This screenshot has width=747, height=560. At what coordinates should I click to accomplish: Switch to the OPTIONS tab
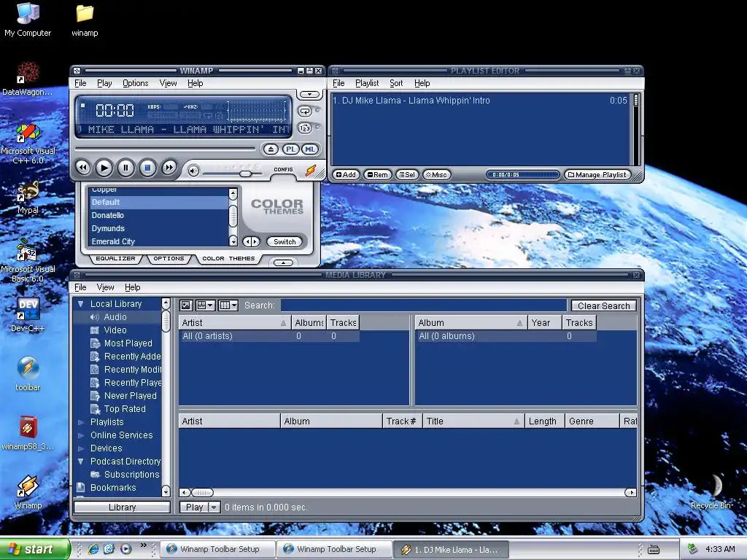pos(169,259)
